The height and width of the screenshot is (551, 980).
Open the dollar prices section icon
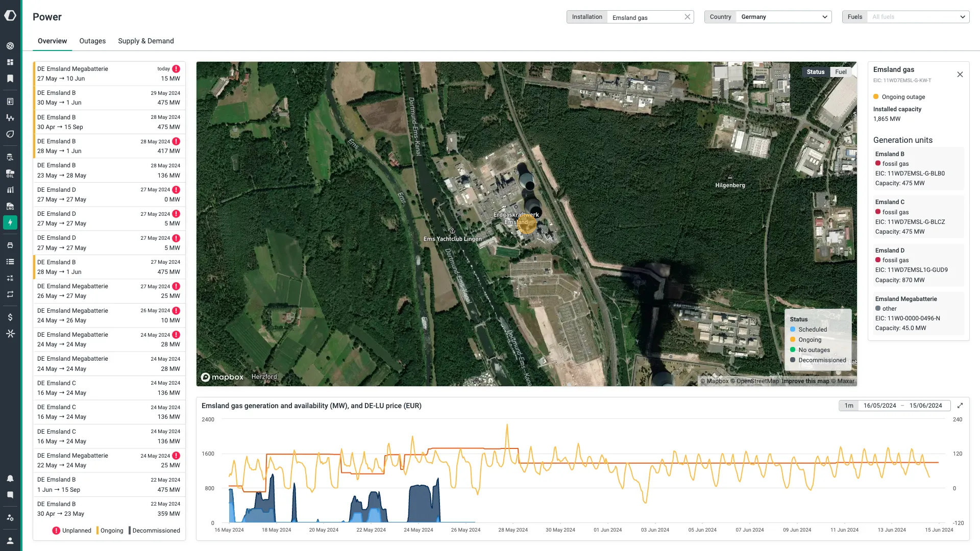[10, 317]
